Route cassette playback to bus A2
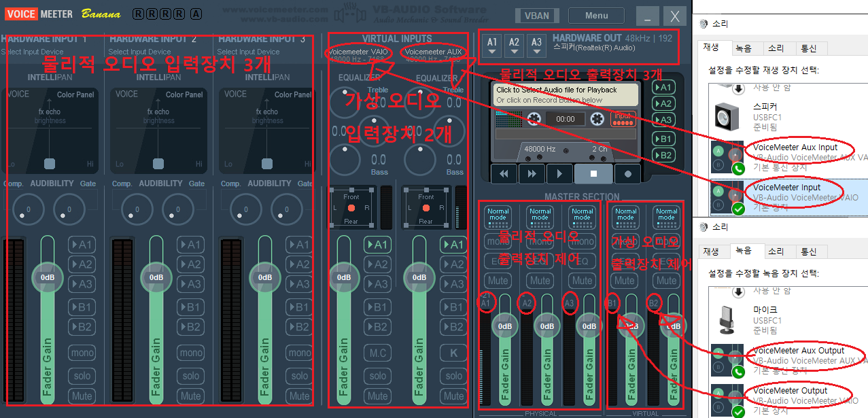 pyautogui.click(x=663, y=103)
